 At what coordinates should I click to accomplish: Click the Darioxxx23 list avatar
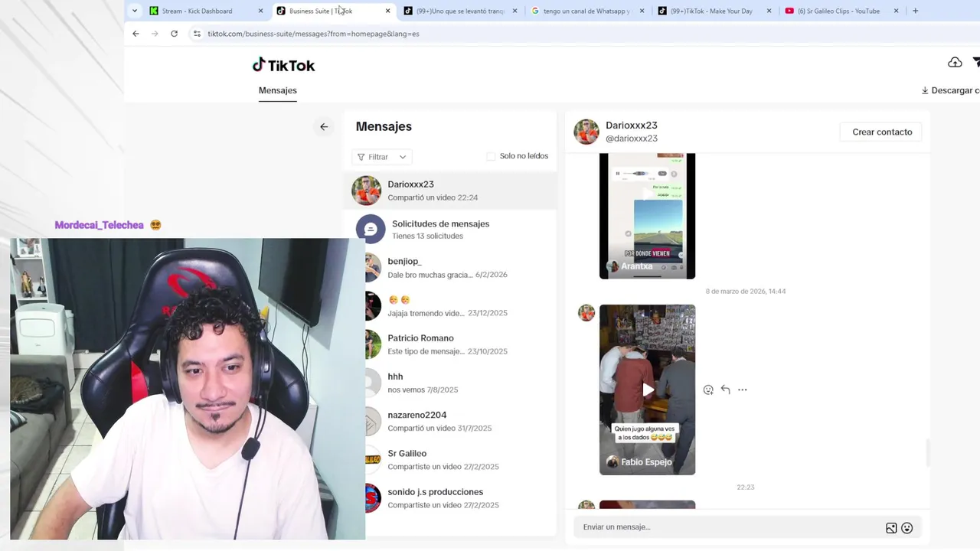[x=366, y=191]
